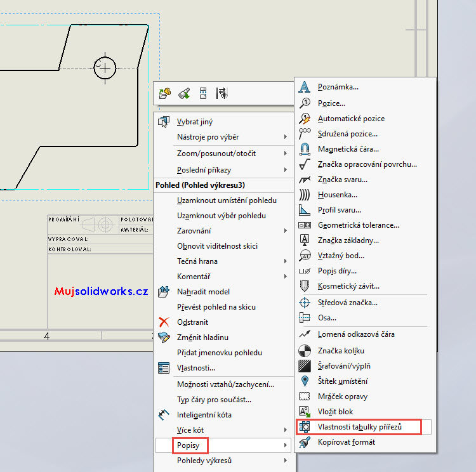Select Převést pohled na skicu
The width and height of the screenshot is (476, 472).
click(216, 307)
